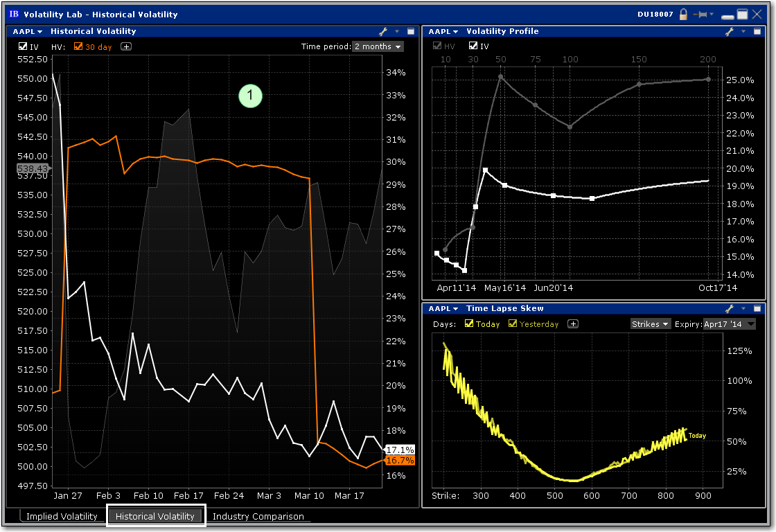Toggle the Today checkbox in Time Lapse Skew
The width and height of the screenshot is (776, 532).
point(469,323)
